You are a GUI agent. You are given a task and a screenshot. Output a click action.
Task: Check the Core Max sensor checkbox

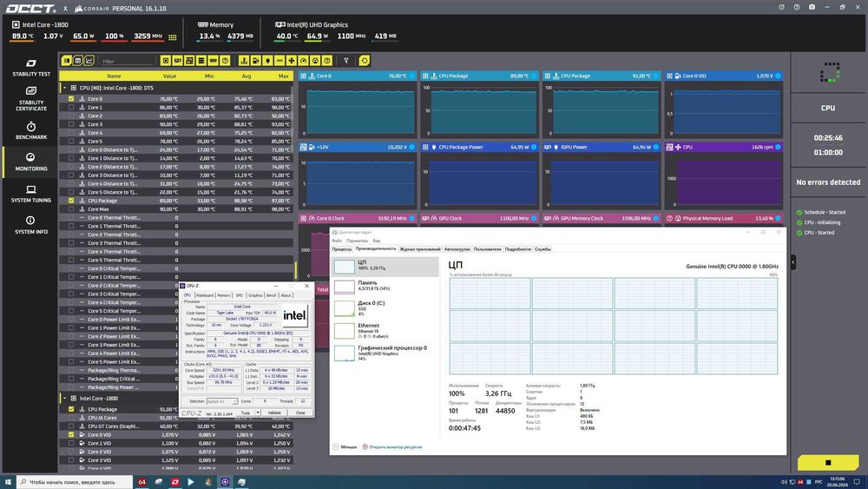pos(71,208)
